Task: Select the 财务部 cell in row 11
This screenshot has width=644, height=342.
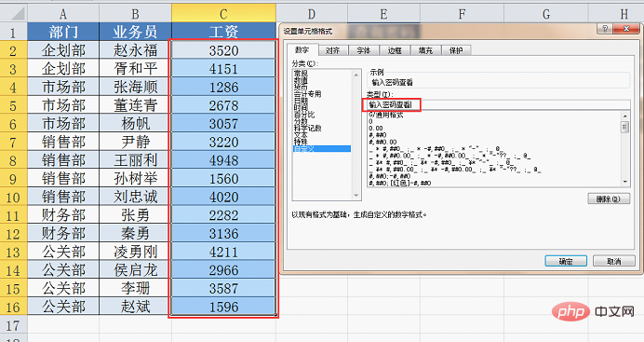Action: (x=63, y=215)
